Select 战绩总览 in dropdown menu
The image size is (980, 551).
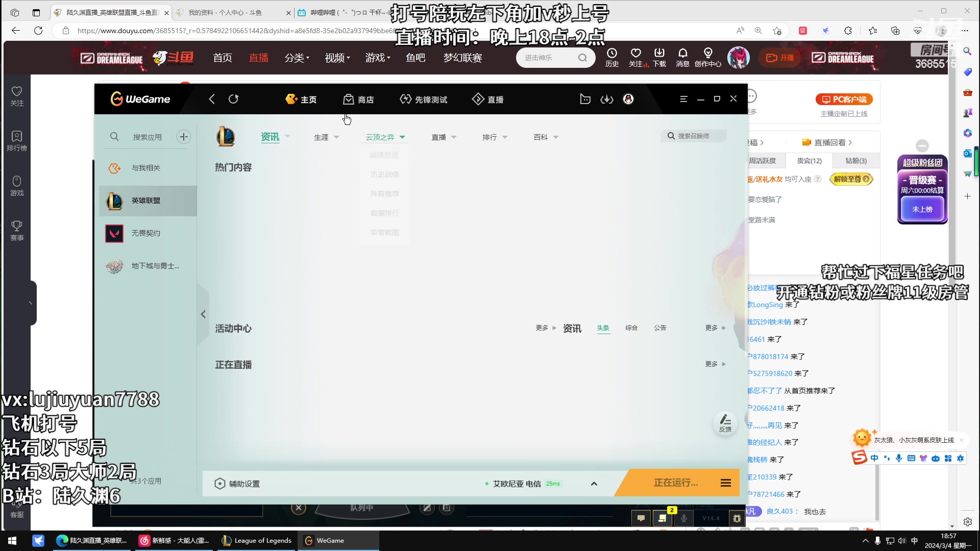(x=384, y=155)
